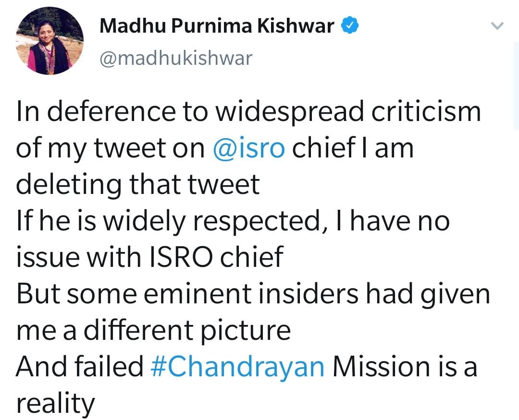The image size is (519, 420).
Task: Click the line "deleting that tweet"
Action: (x=138, y=185)
